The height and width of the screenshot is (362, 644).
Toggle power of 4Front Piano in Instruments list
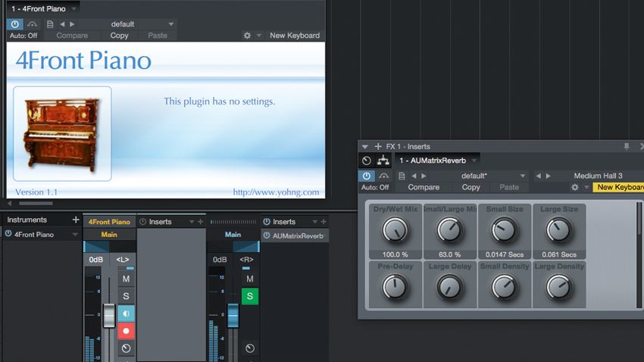pyautogui.click(x=8, y=234)
